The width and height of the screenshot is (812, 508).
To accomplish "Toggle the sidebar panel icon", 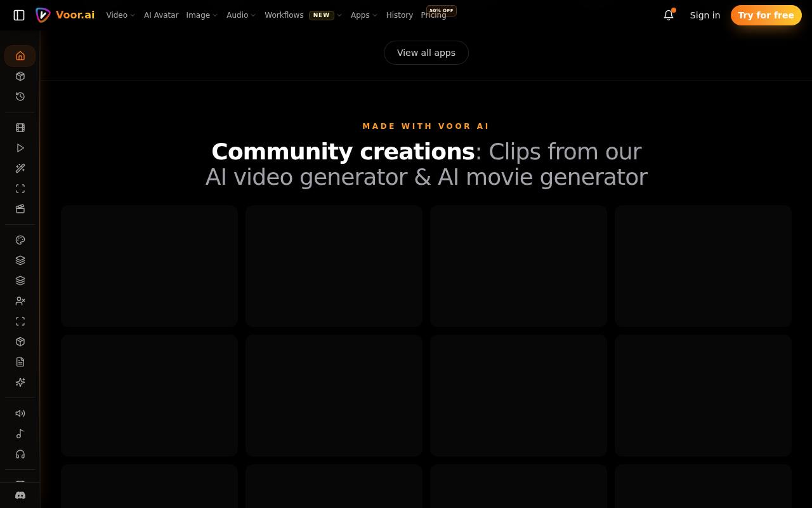I will (x=19, y=15).
